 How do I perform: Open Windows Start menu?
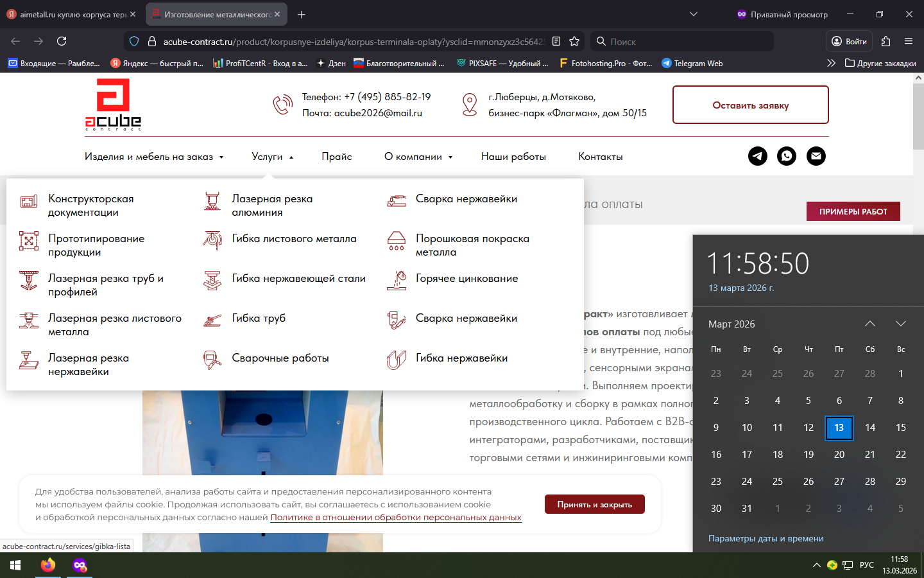point(15,565)
